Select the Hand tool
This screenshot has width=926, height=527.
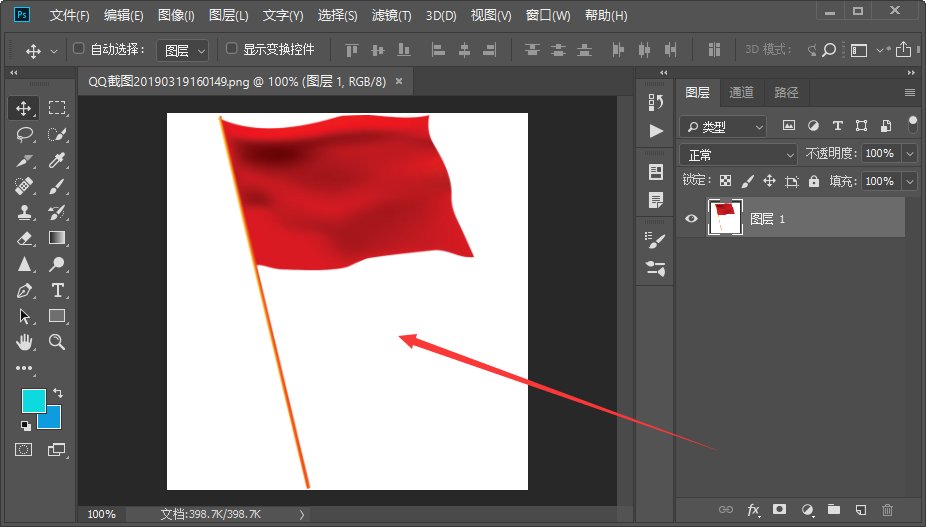tap(24, 342)
